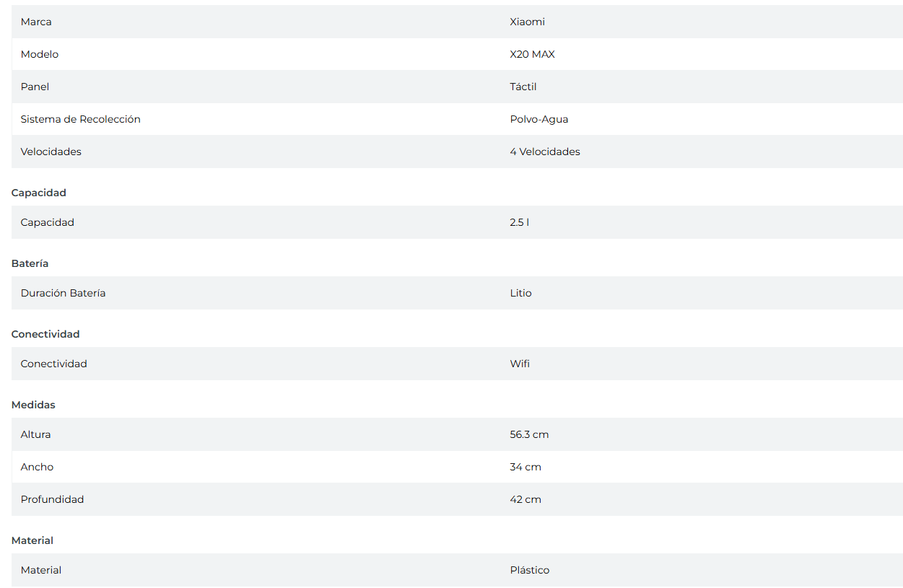Screen dimensions: 903x588
Task: Select the Litio battery value
Action: tap(520, 293)
